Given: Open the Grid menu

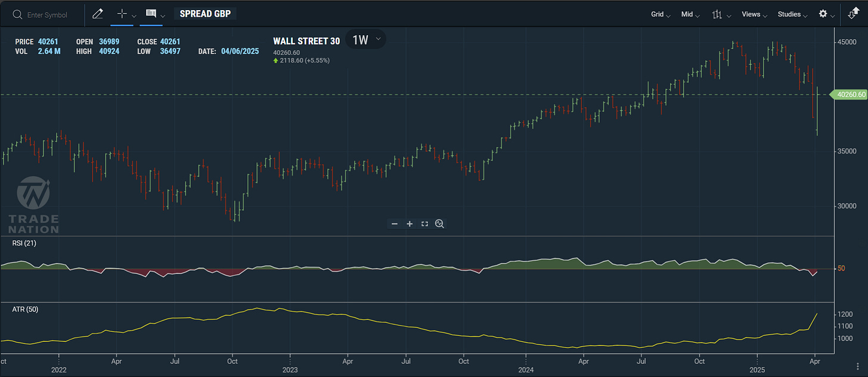Looking at the screenshot, I should (x=661, y=14).
